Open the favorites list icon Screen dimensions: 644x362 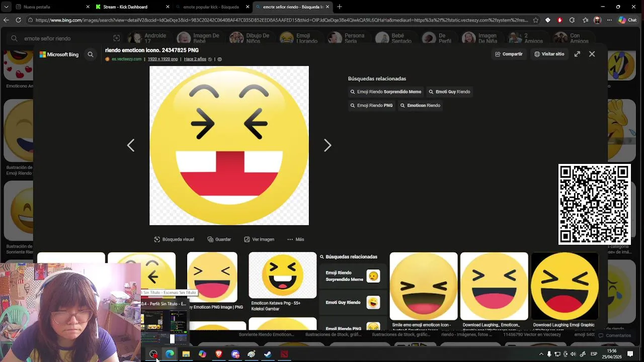click(585, 20)
